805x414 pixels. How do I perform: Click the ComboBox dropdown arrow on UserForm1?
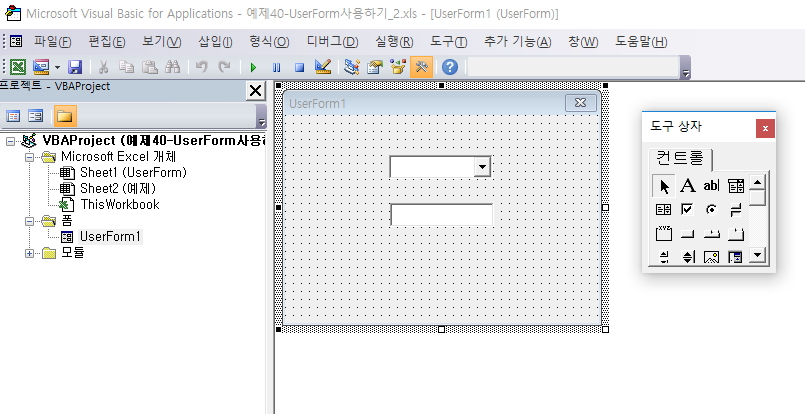[x=482, y=167]
